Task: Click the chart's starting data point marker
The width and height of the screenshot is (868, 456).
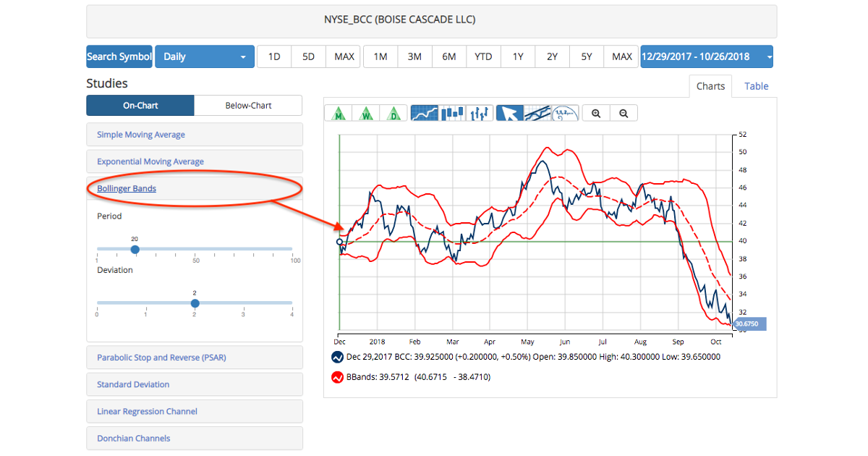Action: tap(340, 242)
